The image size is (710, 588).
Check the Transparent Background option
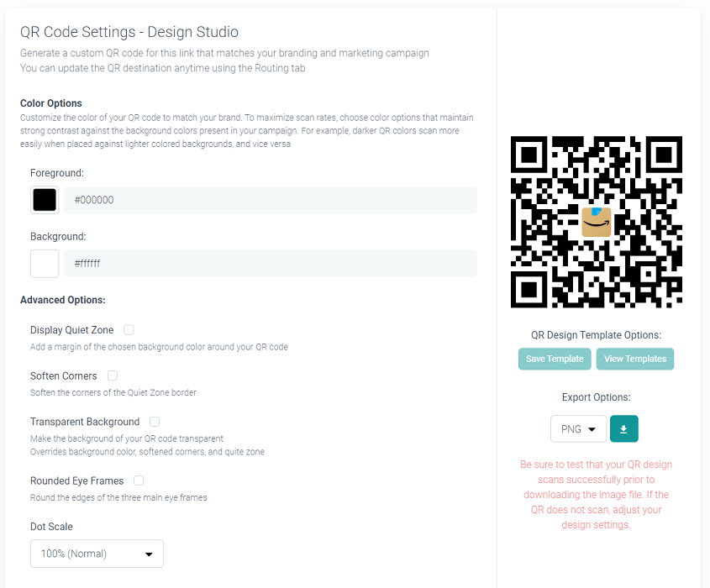coord(155,422)
